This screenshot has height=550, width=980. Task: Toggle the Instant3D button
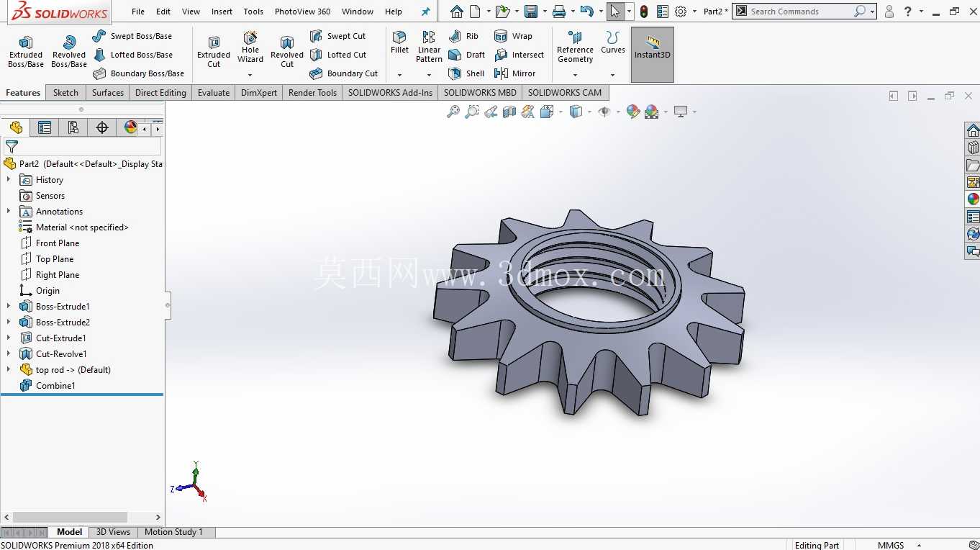653,55
